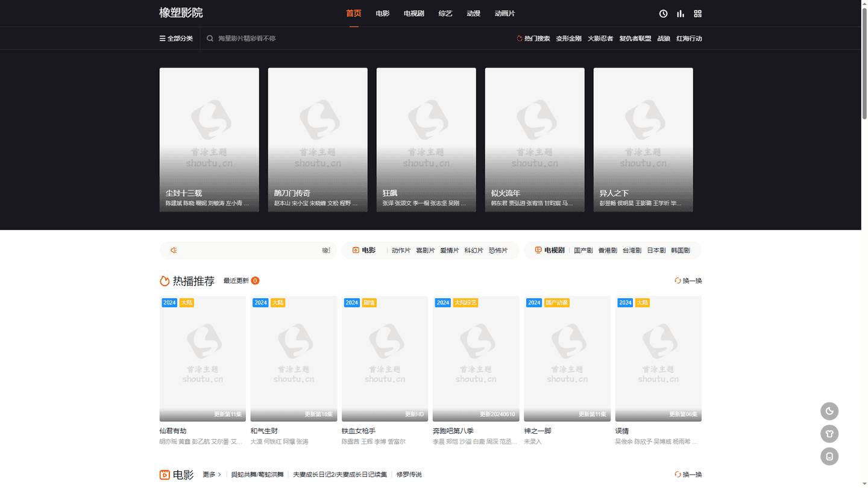Click the 电视剧 TV icon in category pill
The width and height of the screenshot is (868, 488).
click(x=538, y=250)
